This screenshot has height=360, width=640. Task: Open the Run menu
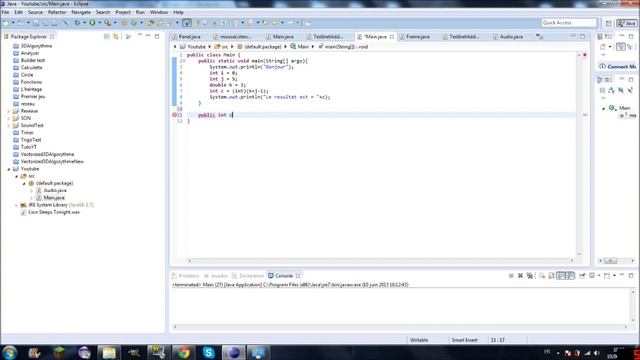click(x=140, y=12)
